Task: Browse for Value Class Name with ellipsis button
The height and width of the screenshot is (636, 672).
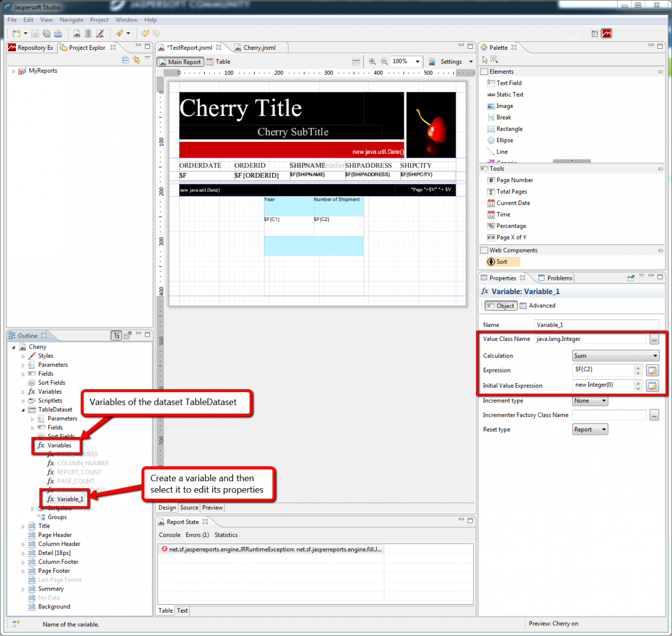Action: [x=654, y=339]
